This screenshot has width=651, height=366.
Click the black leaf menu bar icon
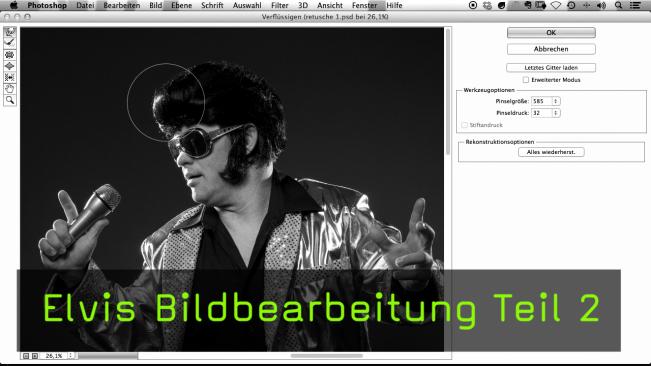coord(502,5)
